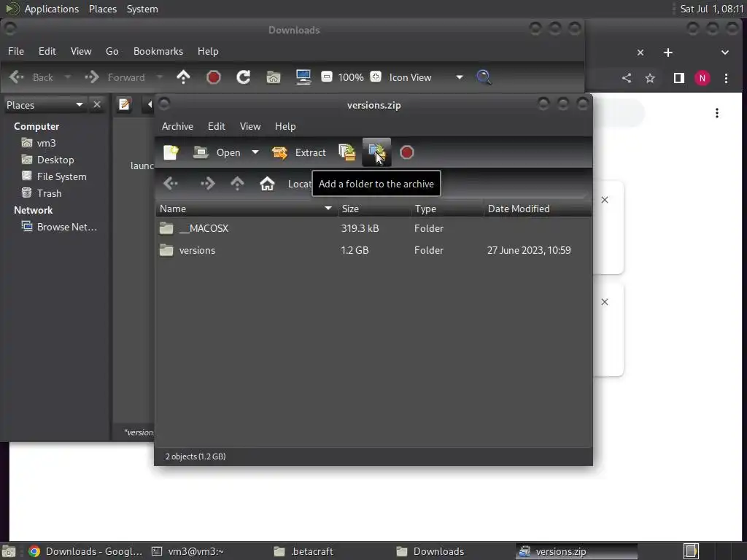Reload the Downloads folder

tap(244, 77)
